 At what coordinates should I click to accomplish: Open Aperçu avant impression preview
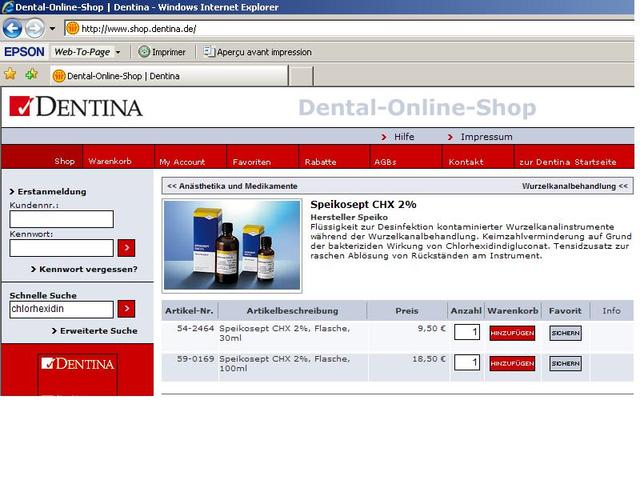click(x=209, y=52)
